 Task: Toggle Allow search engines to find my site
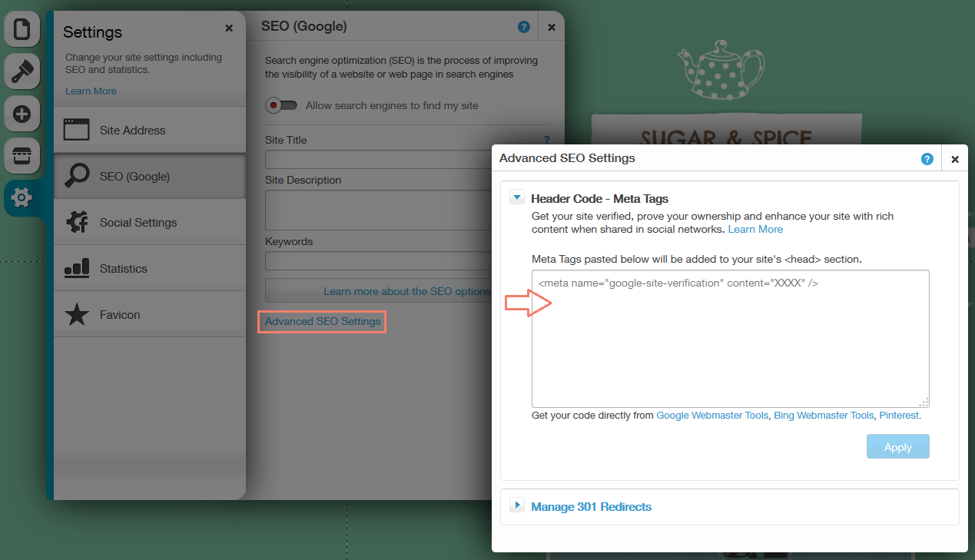tap(281, 105)
